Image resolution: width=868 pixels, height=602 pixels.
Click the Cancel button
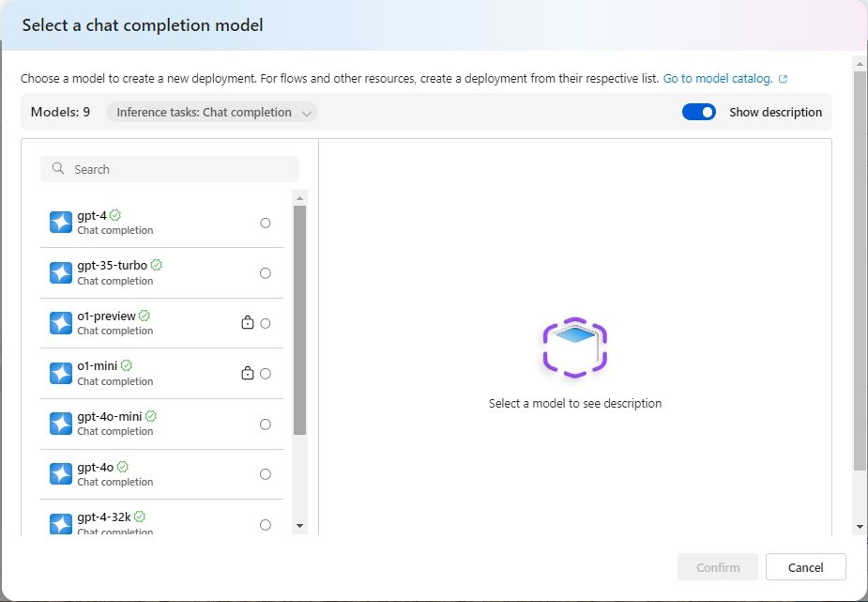(805, 567)
